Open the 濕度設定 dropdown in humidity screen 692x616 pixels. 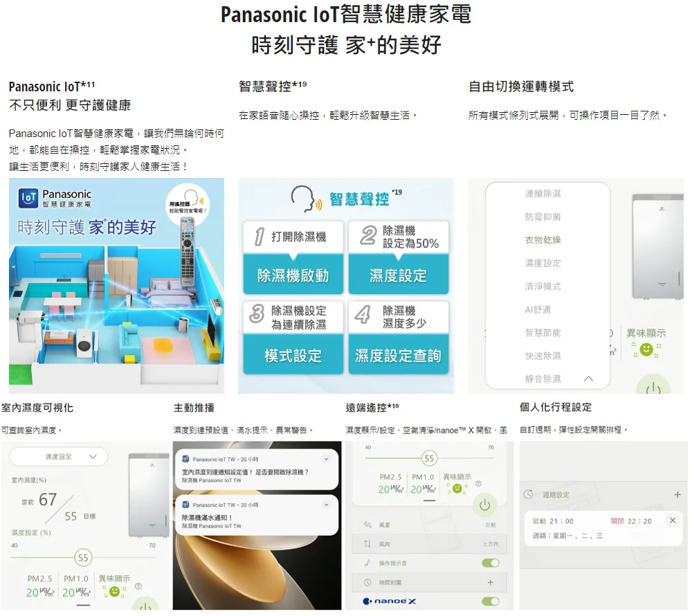tap(58, 457)
